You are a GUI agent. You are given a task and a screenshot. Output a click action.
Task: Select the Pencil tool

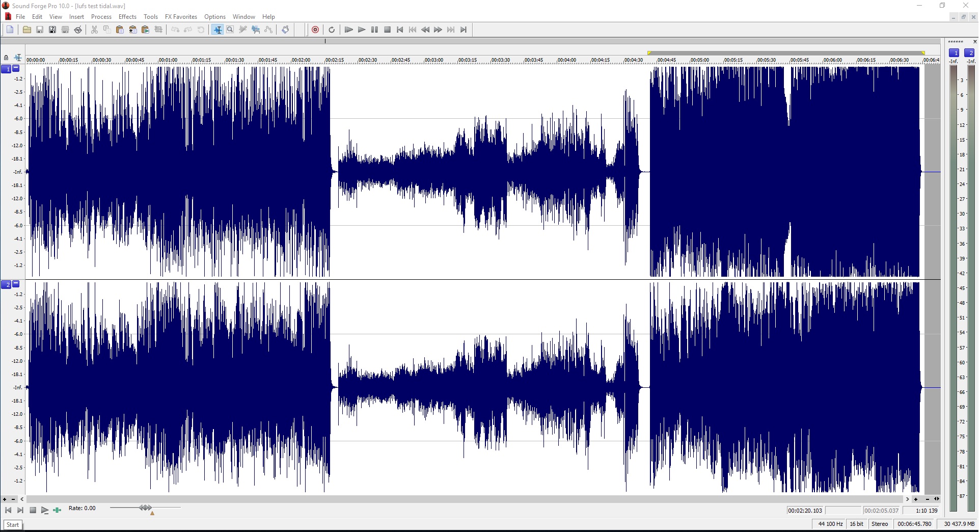pyautogui.click(x=243, y=30)
